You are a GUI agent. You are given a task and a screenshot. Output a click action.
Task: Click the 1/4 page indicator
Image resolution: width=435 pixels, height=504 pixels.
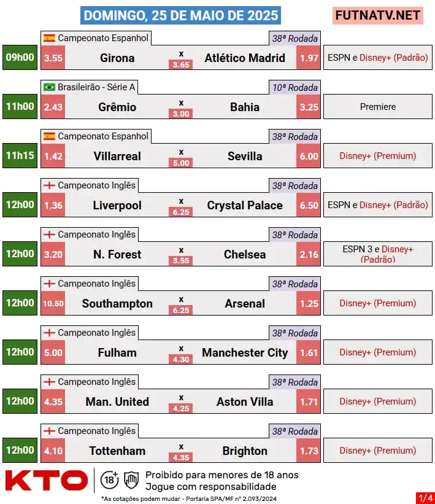coord(425,498)
